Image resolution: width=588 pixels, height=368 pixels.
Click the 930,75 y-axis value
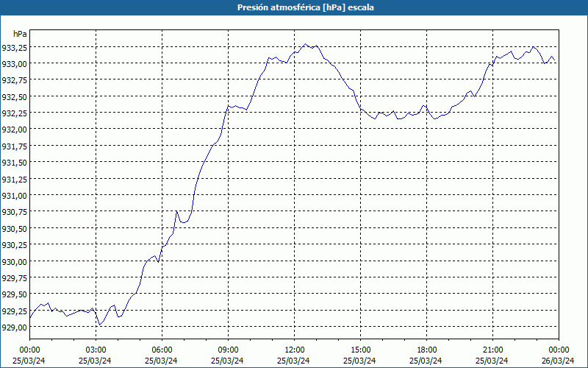[14, 212]
